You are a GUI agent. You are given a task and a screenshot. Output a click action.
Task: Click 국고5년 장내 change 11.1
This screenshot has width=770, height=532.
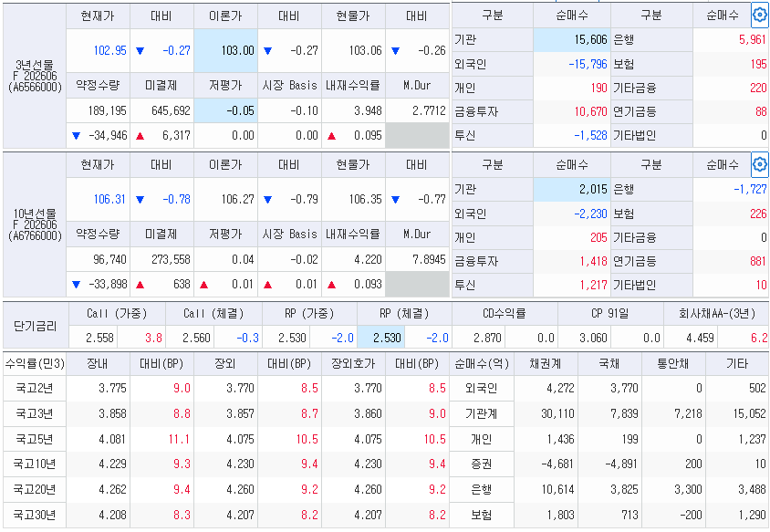coord(179,439)
